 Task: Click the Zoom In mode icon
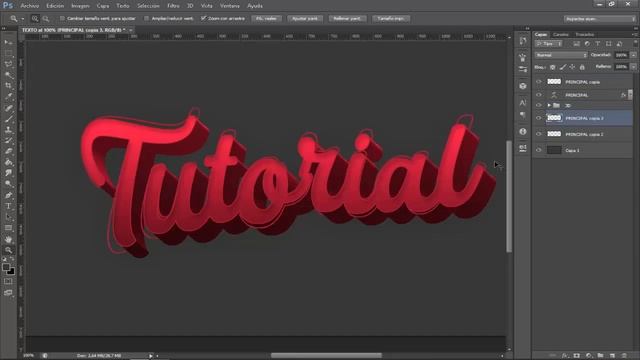click(x=35, y=18)
